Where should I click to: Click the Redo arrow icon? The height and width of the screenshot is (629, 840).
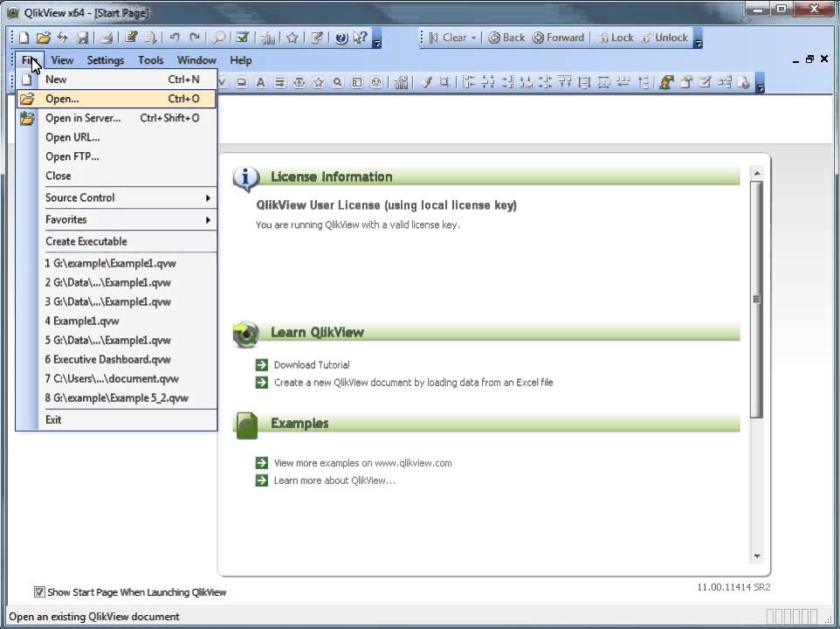(x=195, y=38)
